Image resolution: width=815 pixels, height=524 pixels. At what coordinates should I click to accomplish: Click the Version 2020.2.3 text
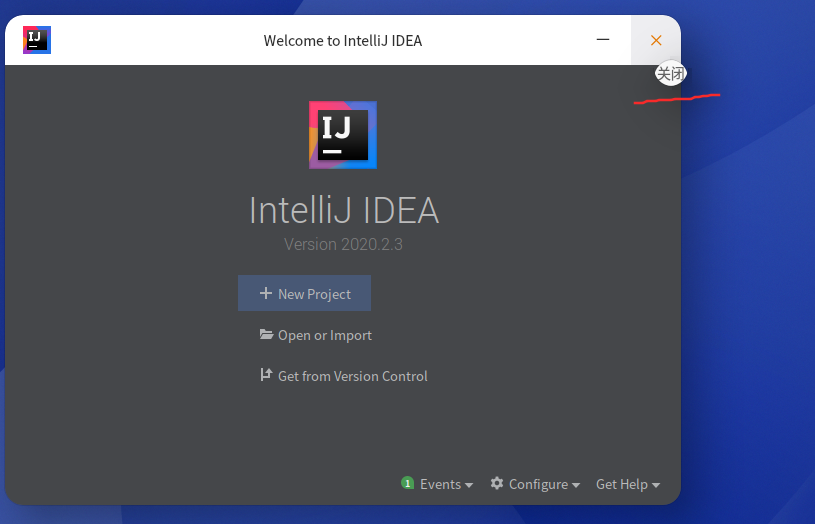pyautogui.click(x=343, y=244)
